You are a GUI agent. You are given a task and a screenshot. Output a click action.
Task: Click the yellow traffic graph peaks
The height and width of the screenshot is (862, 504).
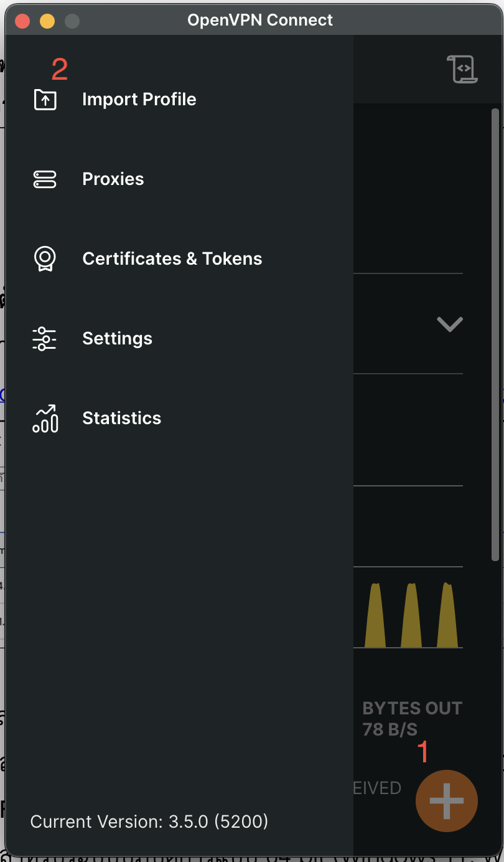[x=411, y=615]
